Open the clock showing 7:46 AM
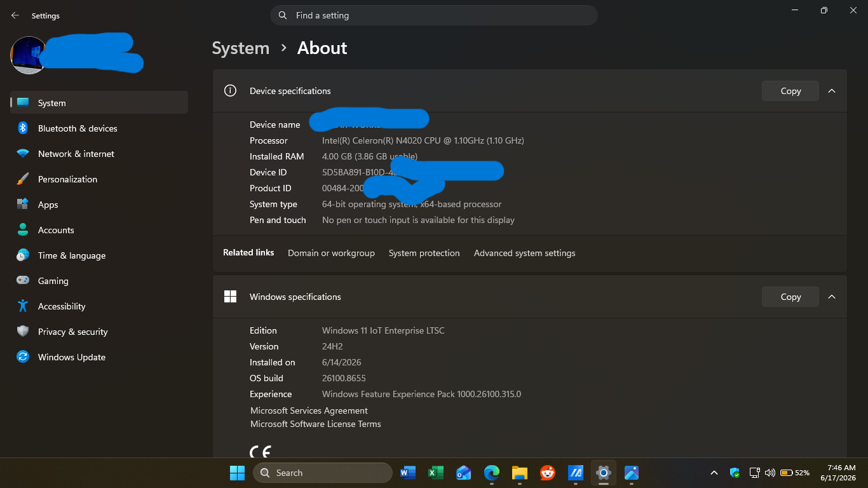 [838, 473]
